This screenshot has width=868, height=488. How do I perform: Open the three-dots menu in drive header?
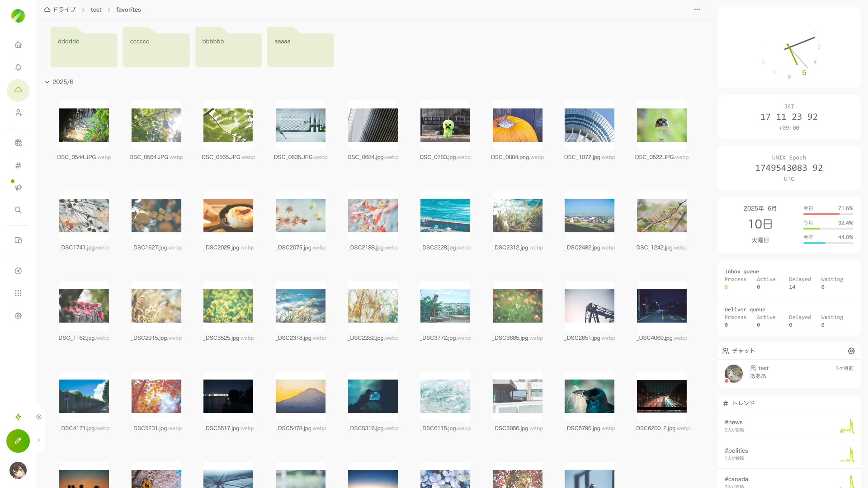pyautogui.click(x=697, y=9)
